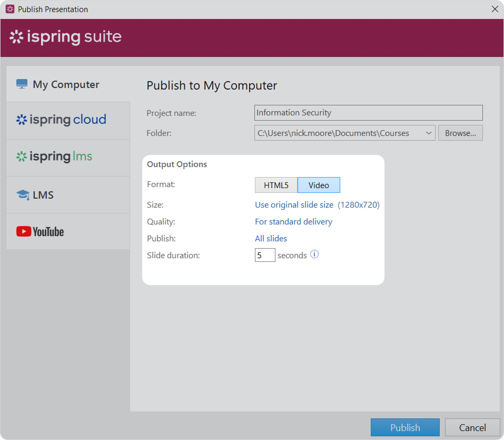The height and width of the screenshot is (440, 504).
Task: Click the Browse... button
Action: click(460, 133)
